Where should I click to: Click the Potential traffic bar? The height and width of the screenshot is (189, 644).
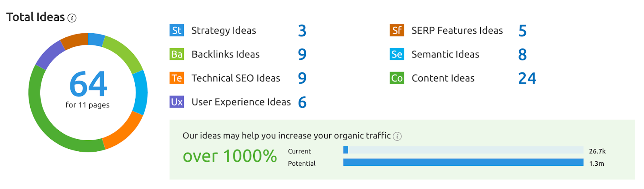click(463, 162)
